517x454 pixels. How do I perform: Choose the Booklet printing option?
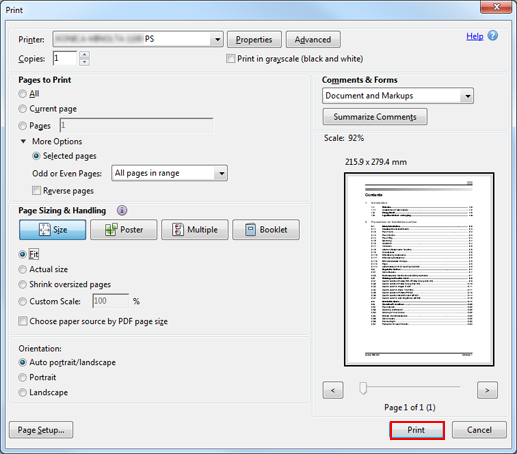click(266, 230)
